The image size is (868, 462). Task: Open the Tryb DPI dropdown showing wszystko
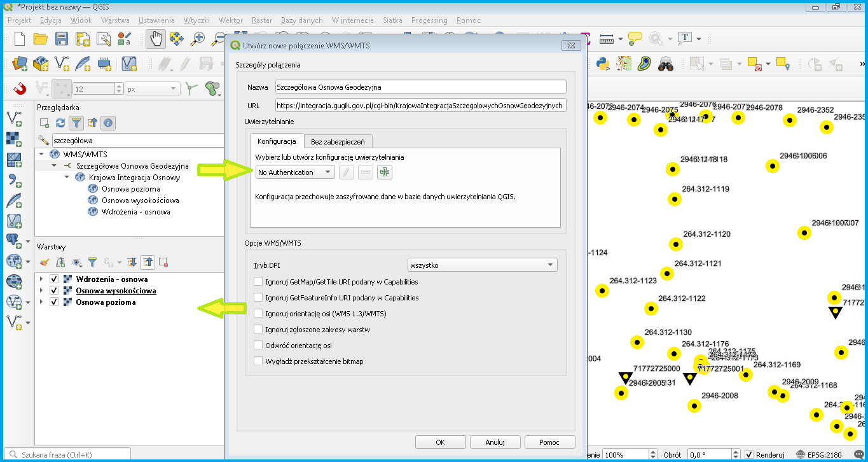pyautogui.click(x=483, y=265)
